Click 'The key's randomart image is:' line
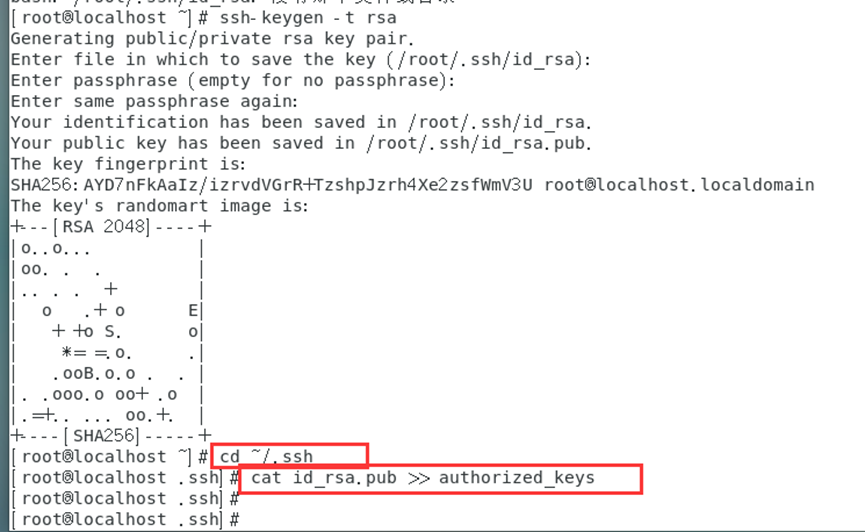This screenshot has height=532, width=865. click(x=159, y=206)
